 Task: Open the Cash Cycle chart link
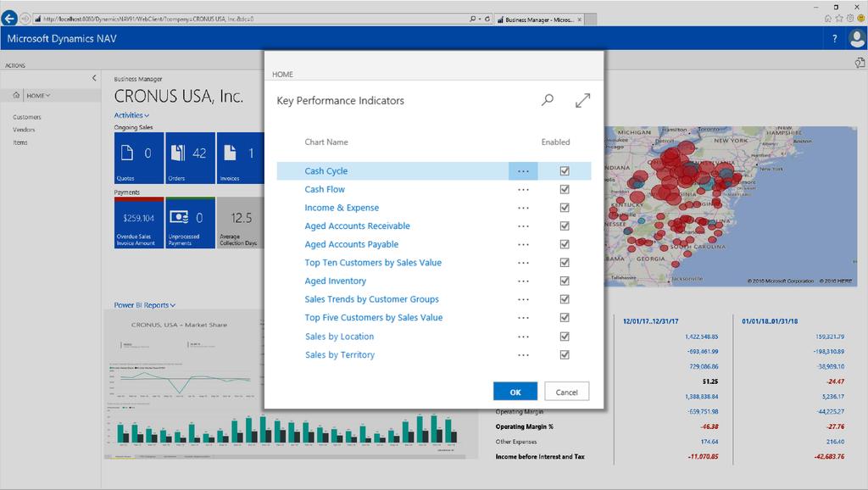point(326,171)
